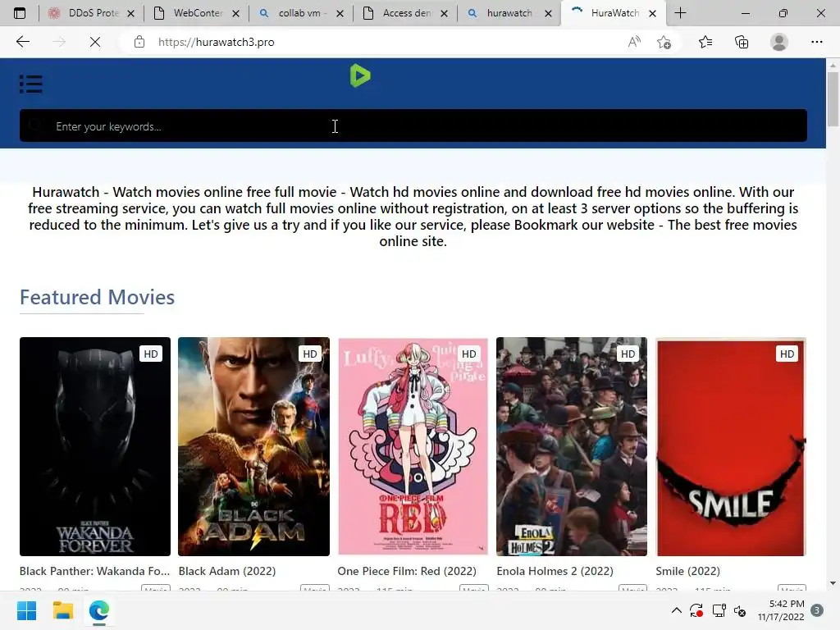Open a new browser tab

coord(680,13)
